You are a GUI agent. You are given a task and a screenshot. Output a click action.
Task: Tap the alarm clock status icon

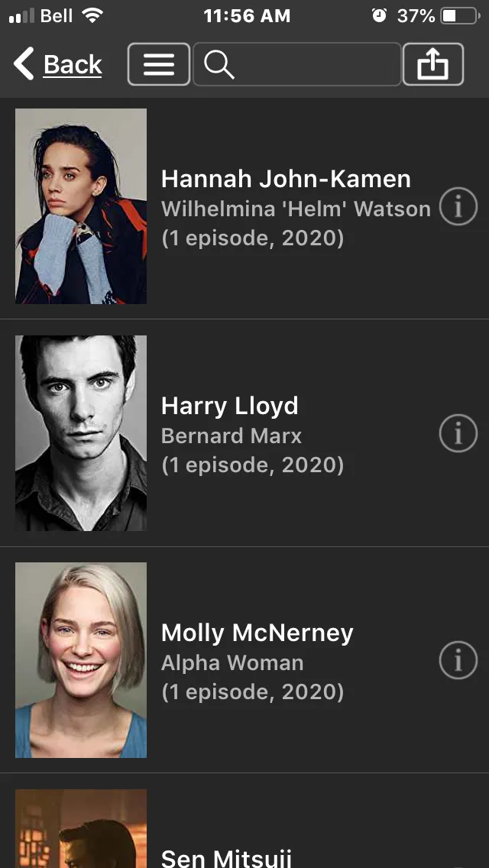point(379,15)
